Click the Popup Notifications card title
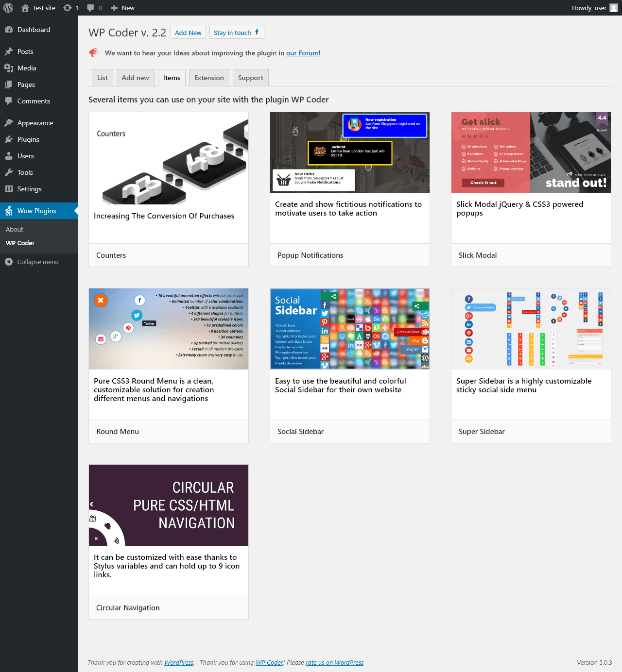 (x=311, y=255)
